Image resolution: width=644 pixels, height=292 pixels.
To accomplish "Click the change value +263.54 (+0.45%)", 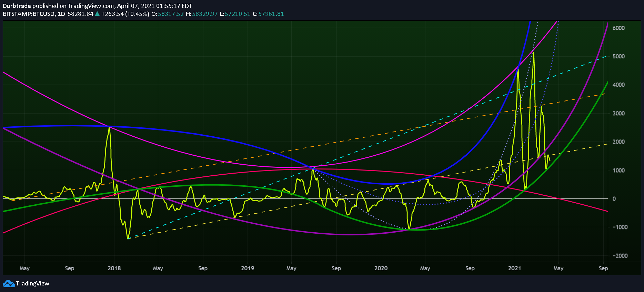I will pyautogui.click(x=125, y=14).
